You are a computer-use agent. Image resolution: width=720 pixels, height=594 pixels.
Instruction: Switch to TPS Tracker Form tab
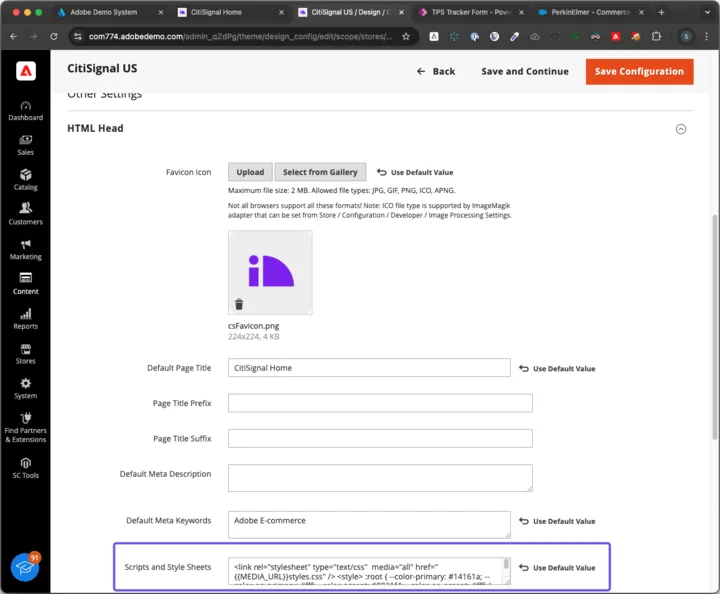tap(471, 12)
